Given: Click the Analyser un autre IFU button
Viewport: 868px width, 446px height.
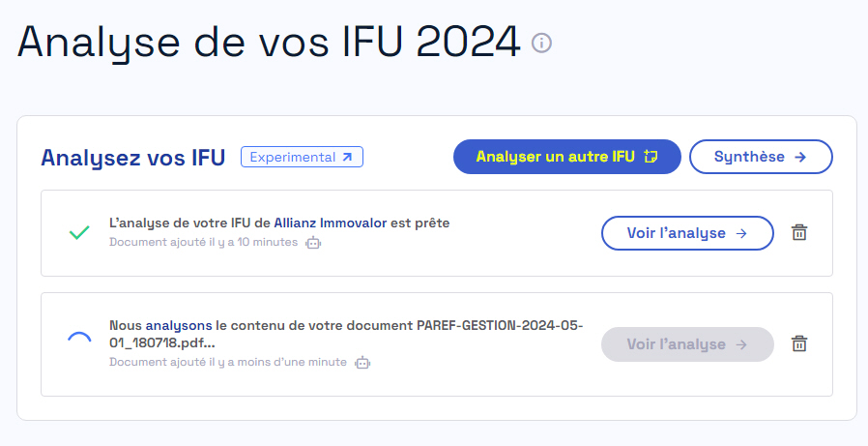Looking at the screenshot, I should (566, 157).
